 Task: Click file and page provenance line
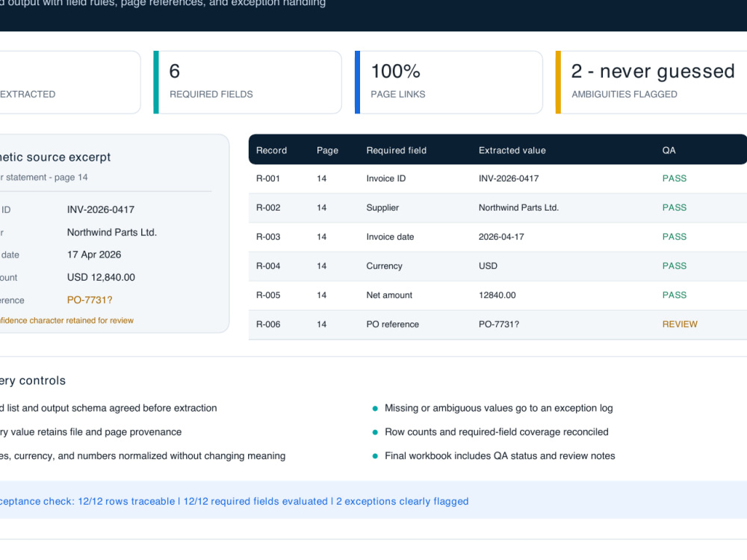click(x=91, y=432)
